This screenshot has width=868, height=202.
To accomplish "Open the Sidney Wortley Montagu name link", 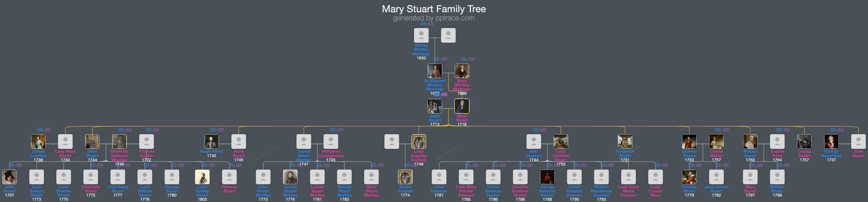I will [421, 49].
